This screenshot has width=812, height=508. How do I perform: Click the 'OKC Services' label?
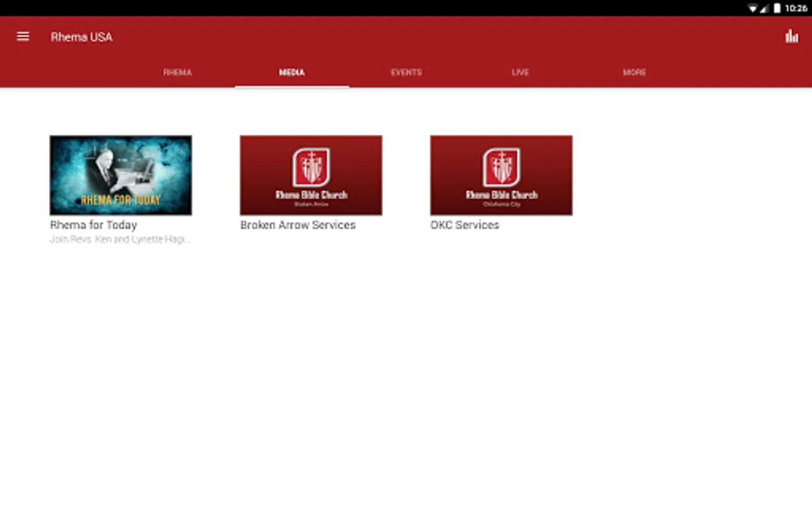(x=465, y=225)
